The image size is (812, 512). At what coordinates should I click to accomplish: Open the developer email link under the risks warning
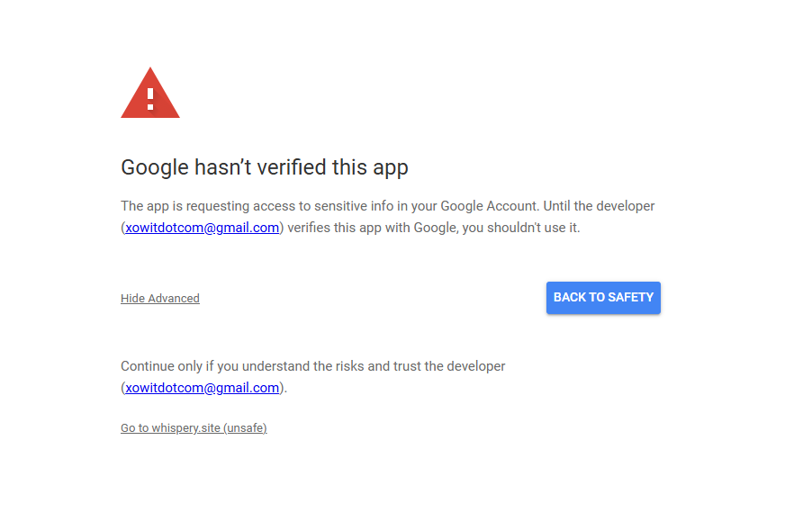click(202, 388)
